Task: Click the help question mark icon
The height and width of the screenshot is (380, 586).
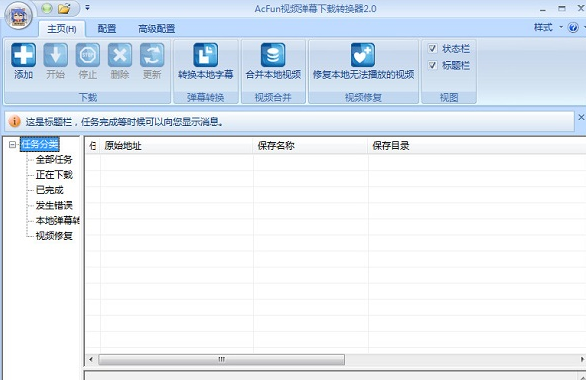Action: pos(573,27)
